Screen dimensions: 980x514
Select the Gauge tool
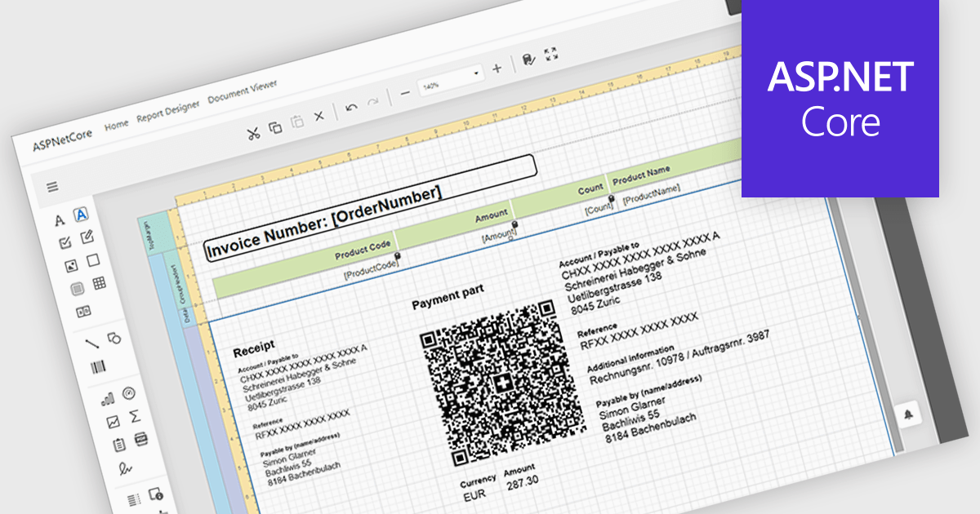coord(127,395)
